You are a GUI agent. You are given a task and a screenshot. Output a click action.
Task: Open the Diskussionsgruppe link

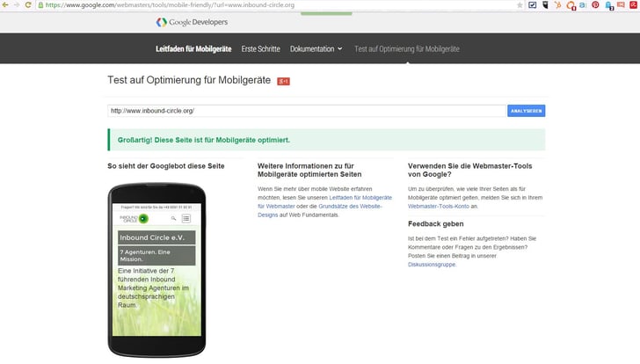[x=432, y=265]
